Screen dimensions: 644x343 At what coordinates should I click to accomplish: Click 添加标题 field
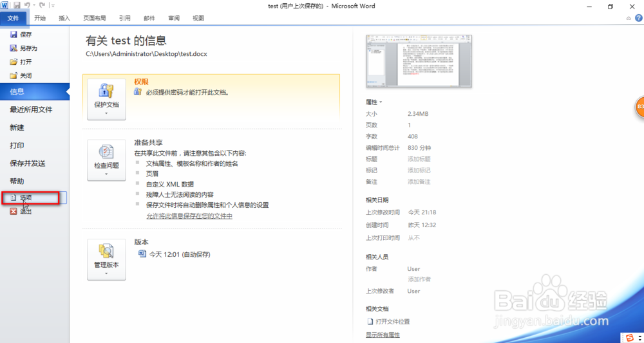coord(419,159)
